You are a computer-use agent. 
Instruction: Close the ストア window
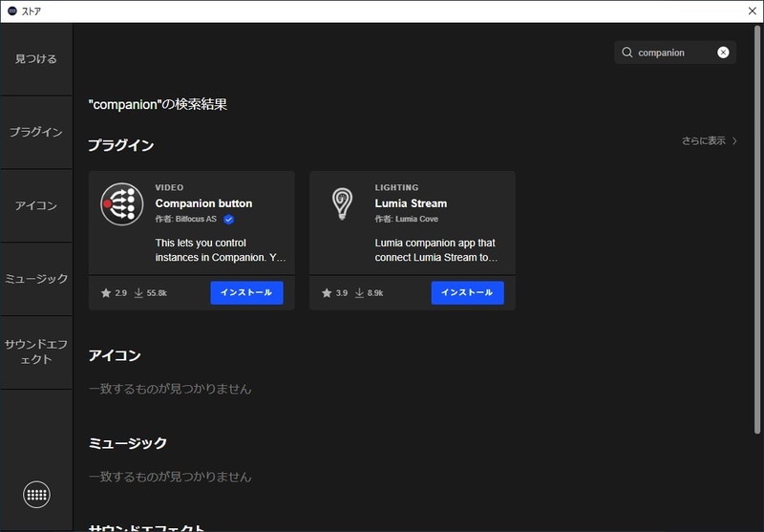(753, 11)
